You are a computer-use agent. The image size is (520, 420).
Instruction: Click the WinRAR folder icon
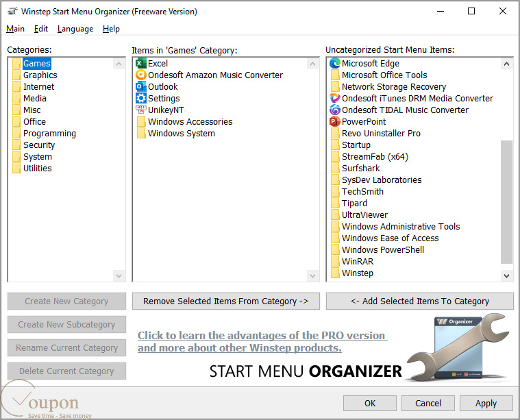(335, 262)
